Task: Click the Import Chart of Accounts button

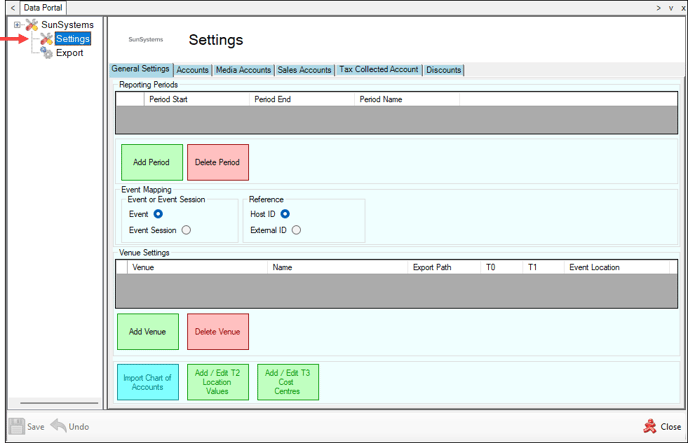Action: [x=146, y=383]
